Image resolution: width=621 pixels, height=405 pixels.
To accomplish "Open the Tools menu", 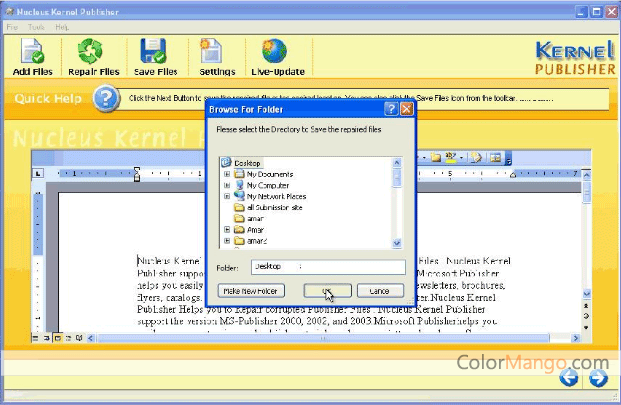I will [x=36, y=27].
